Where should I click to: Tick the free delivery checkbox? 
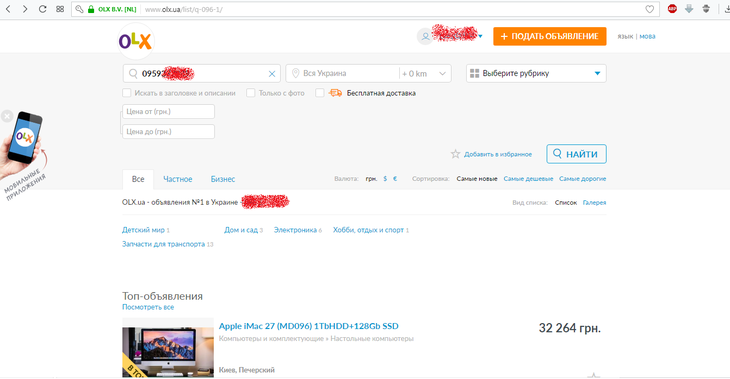pos(319,93)
